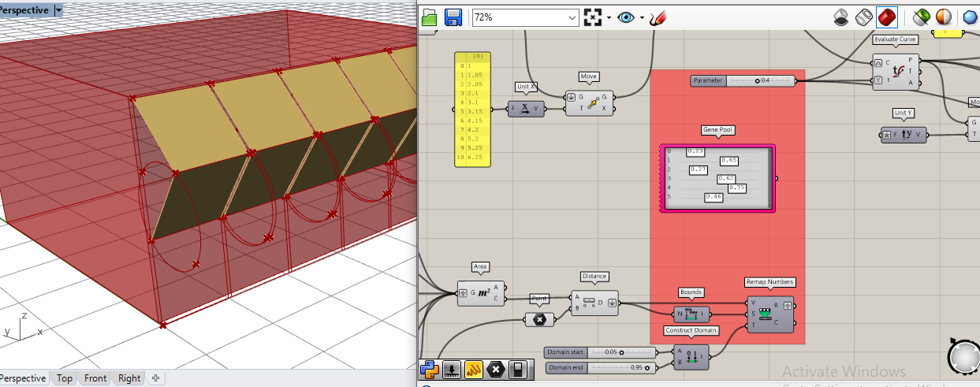Click the yellow number list panel
This screenshot has width=980, height=387.
point(472,109)
